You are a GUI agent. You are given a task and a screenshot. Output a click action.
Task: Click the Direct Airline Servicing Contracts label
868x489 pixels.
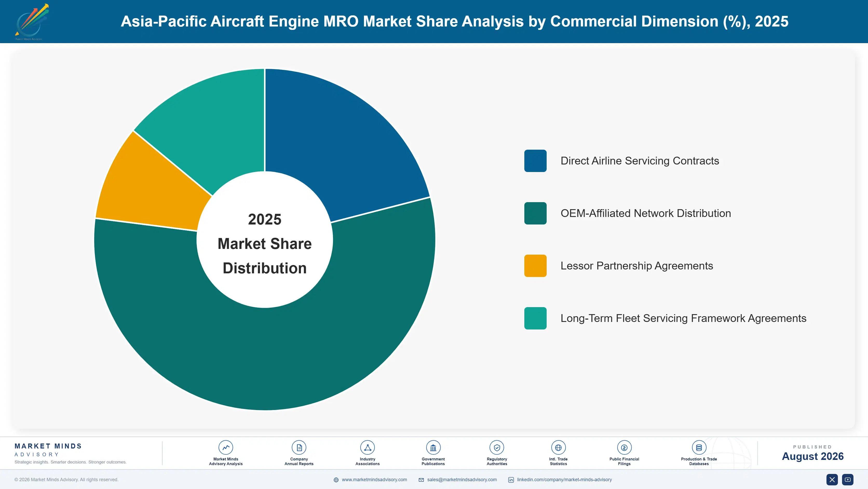640,161
